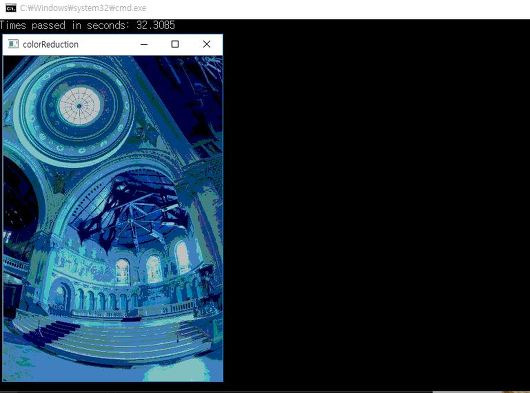Close the colorReduction window

[x=207, y=44]
